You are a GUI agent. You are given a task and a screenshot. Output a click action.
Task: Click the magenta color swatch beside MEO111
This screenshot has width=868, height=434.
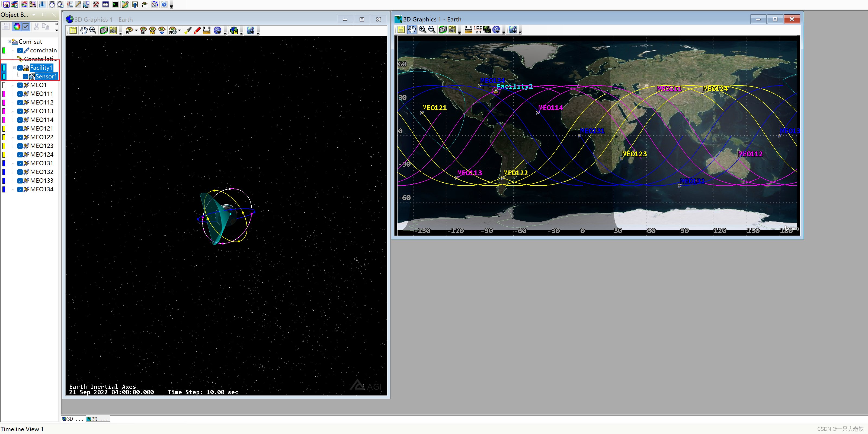[4, 94]
